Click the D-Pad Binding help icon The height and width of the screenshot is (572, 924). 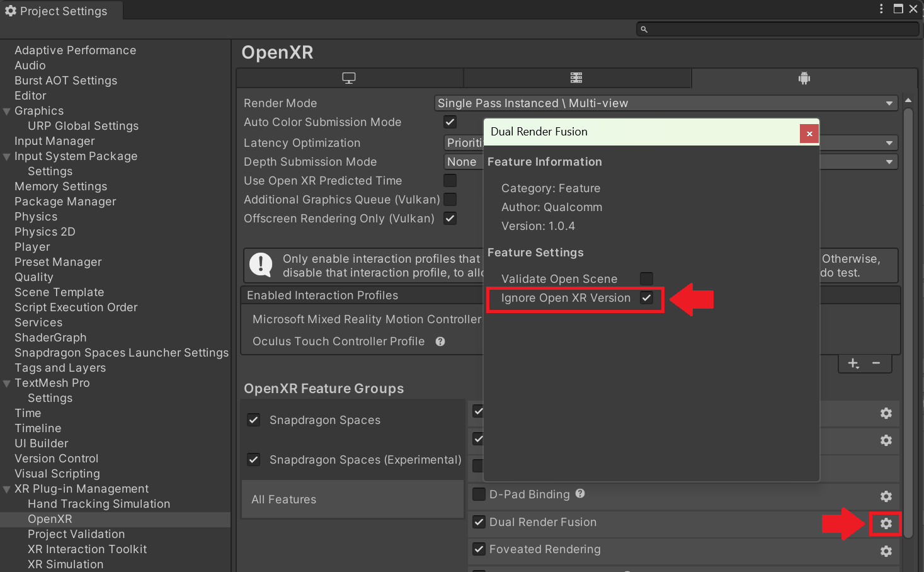[580, 494]
